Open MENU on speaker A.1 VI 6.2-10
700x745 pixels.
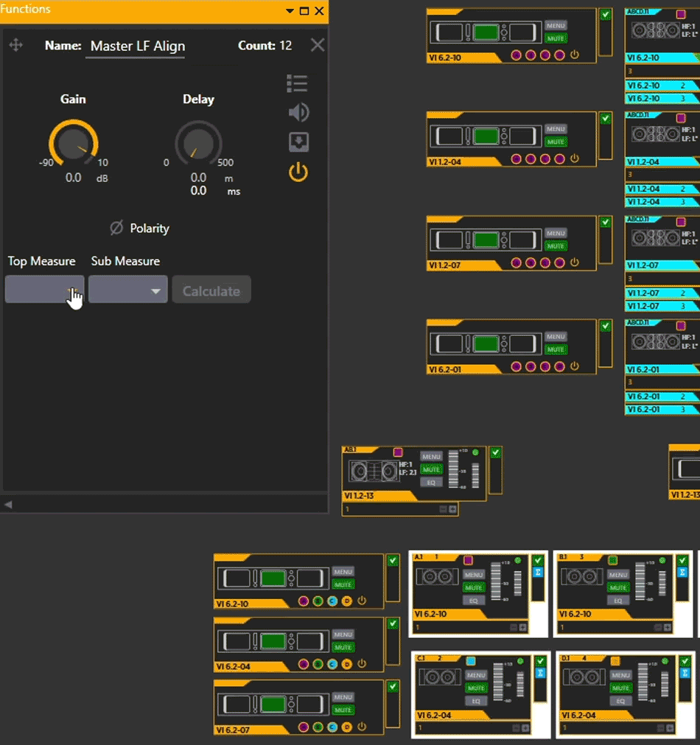point(473,575)
